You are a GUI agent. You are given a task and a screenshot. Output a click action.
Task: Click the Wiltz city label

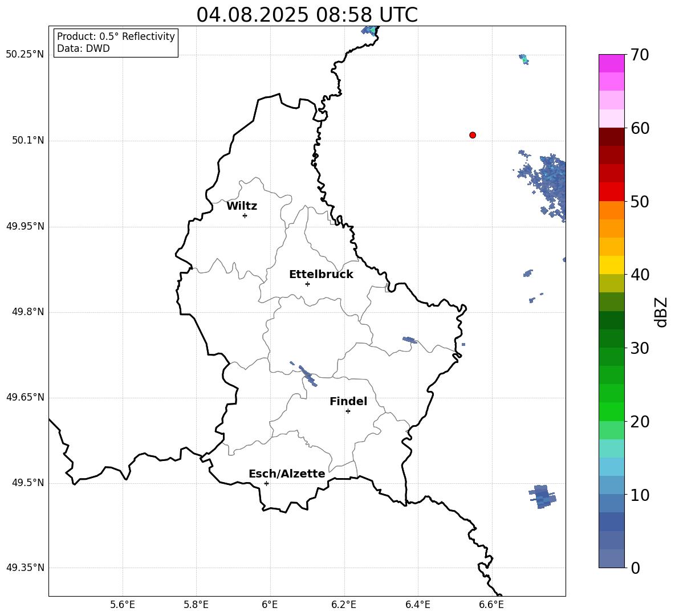click(x=242, y=206)
